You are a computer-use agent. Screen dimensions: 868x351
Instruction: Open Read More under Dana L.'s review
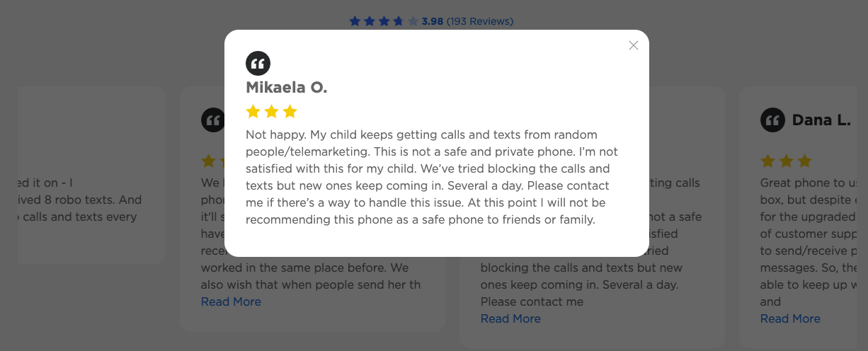click(x=790, y=318)
